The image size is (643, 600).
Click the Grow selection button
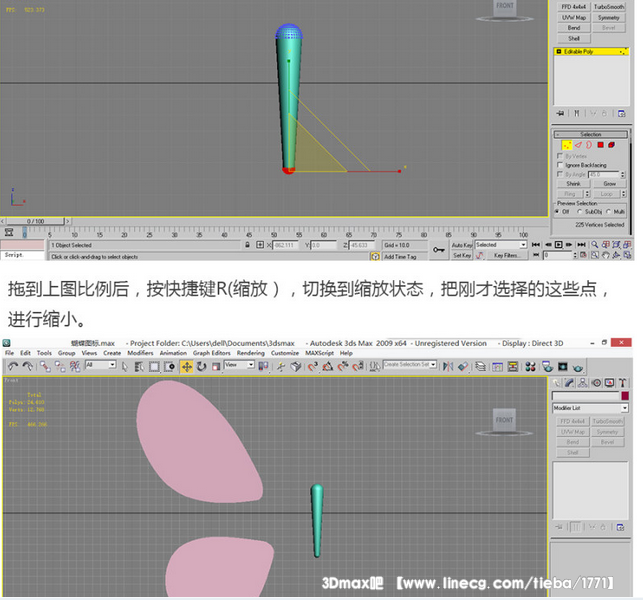(x=609, y=184)
